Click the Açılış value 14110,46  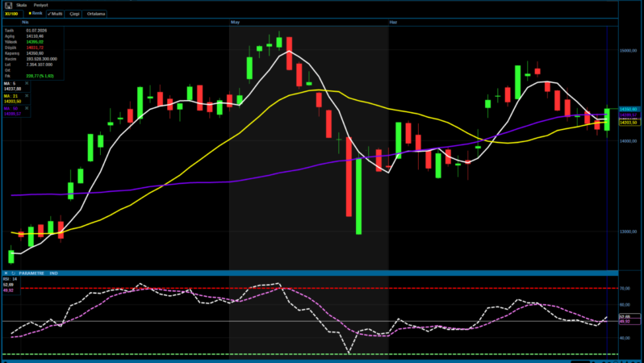(x=35, y=36)
